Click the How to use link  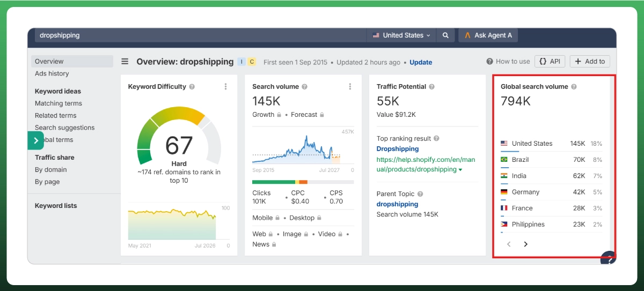click(508, 61)
